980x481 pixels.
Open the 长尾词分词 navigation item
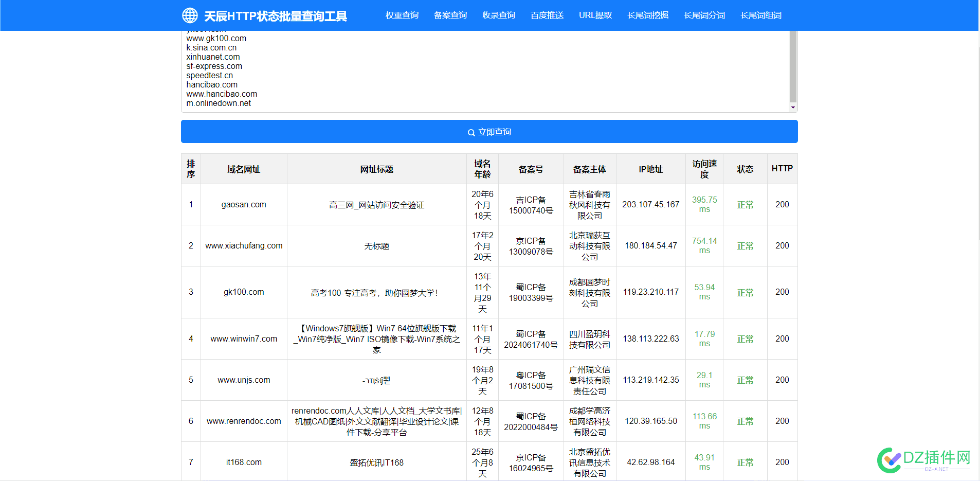point(704,15)
